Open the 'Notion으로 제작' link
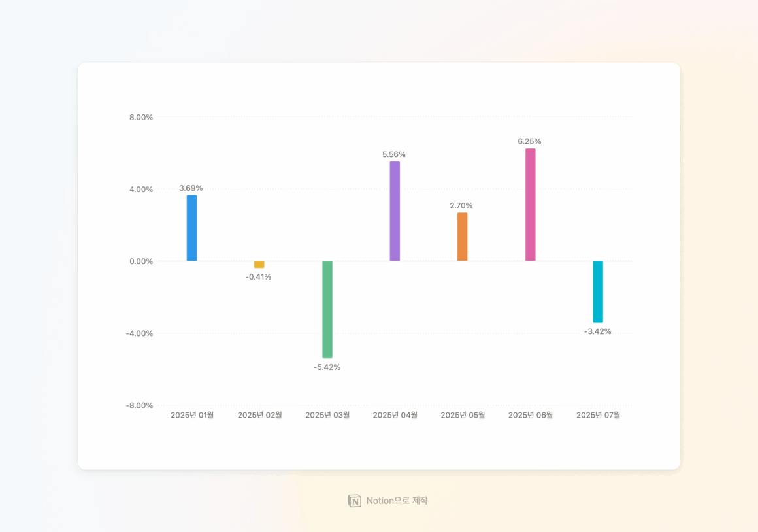Image resolution: width=758 pixels, height=532 pixels. coord(387,501)
